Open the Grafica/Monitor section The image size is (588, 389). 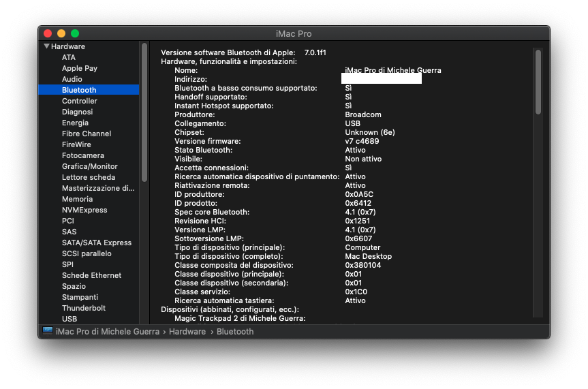90,166
